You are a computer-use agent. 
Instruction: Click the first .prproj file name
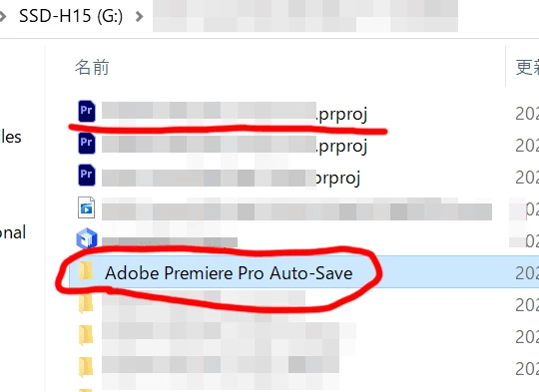pyautogui.click(x=235, y=113)
